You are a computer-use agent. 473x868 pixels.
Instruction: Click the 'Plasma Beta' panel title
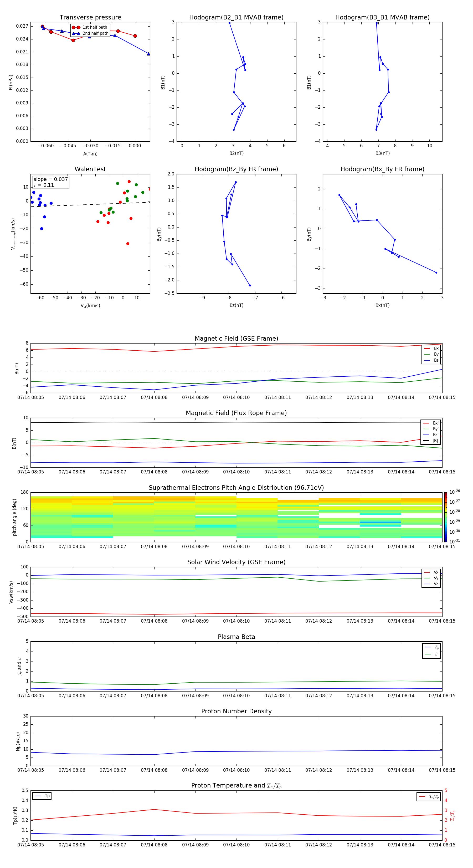click(236, 637)
